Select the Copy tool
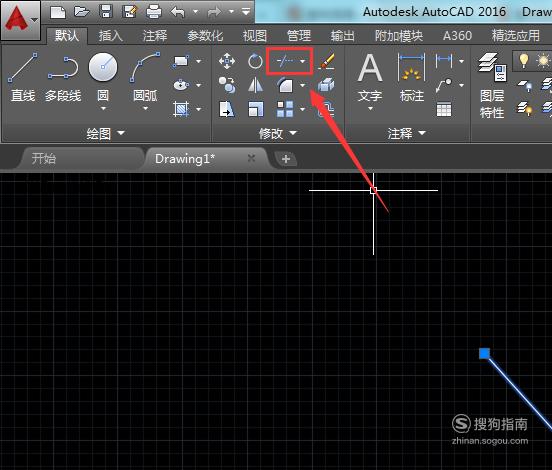552x470 pixels. pos(227,85)
